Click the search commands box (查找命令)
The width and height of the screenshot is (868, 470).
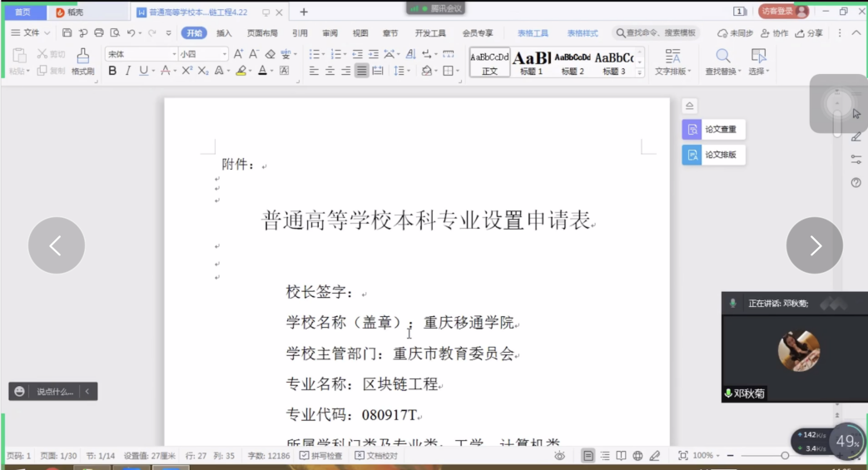point(656,33)
